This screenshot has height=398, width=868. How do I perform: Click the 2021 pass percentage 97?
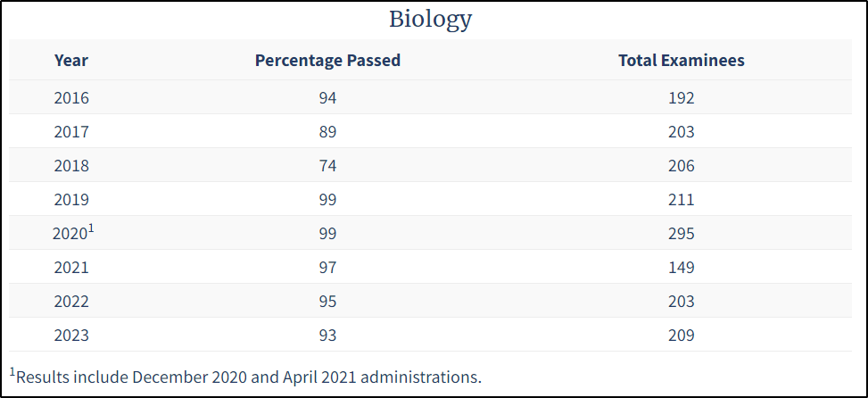(327, 268)
